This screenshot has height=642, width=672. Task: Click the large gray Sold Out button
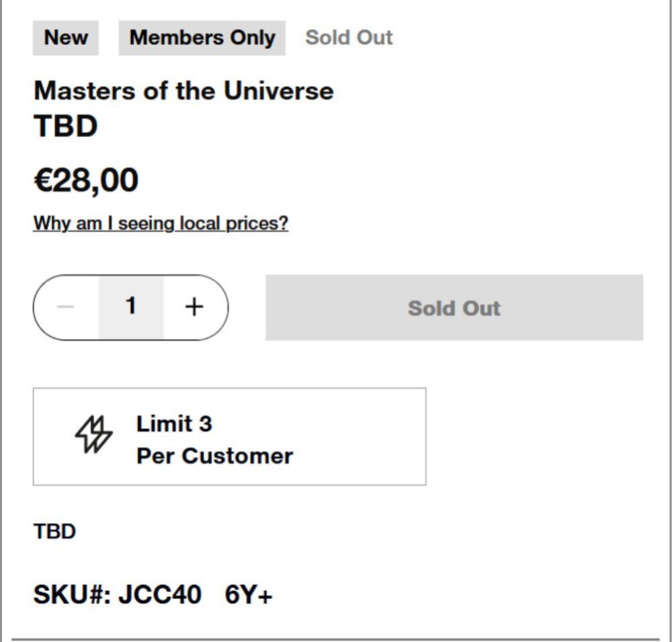click(x=454, y=307)
